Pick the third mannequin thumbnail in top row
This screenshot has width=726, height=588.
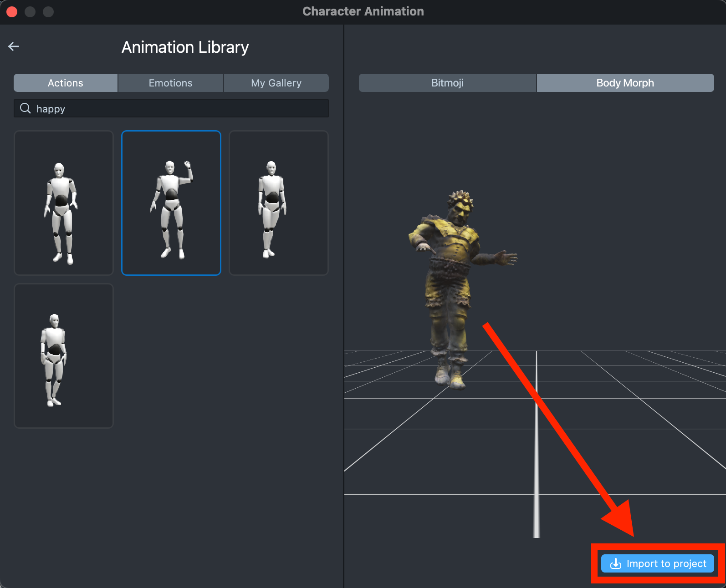(279, 203)
